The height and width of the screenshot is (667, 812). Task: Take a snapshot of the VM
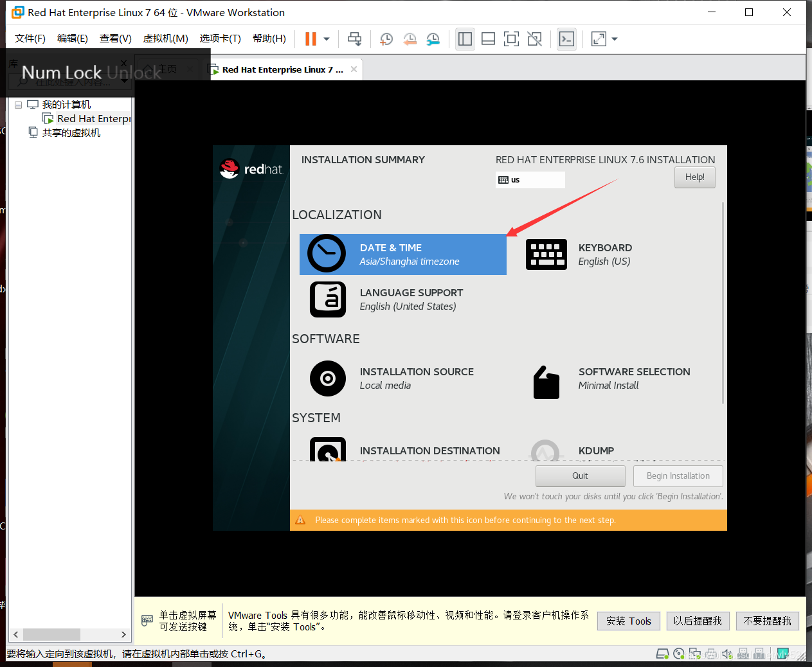click(x=386, y=39)
